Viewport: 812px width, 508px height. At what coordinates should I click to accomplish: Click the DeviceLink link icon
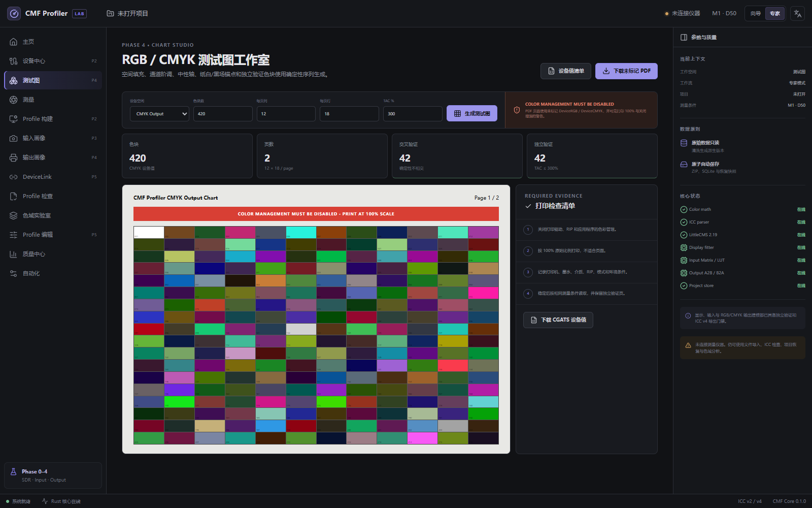click(x=14, y=177)
